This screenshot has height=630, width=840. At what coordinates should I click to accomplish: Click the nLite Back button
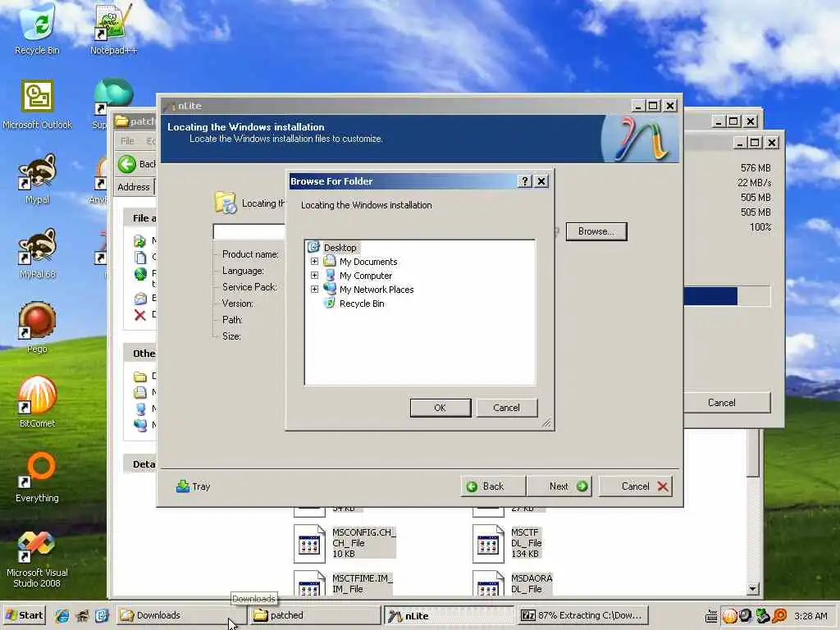[x=493, y=486]
